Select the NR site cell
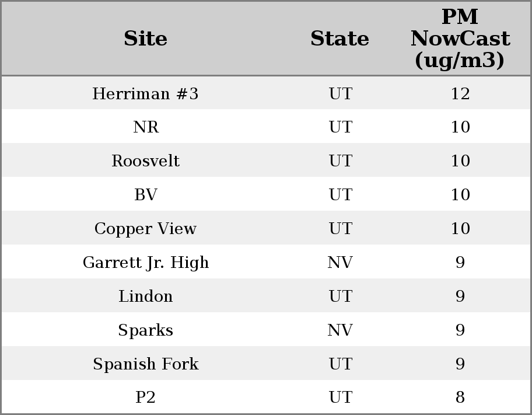 145,127
